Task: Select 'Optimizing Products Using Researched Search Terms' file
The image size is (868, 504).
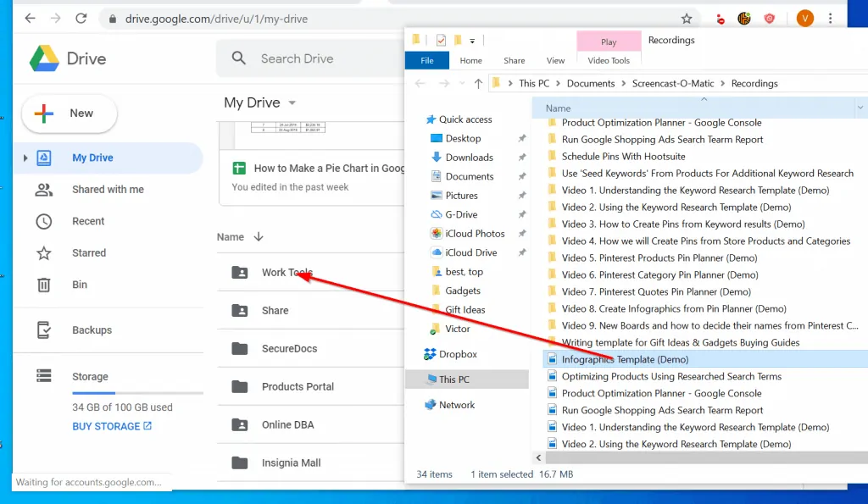Action: pyautogui.click(x=671, y=376)
